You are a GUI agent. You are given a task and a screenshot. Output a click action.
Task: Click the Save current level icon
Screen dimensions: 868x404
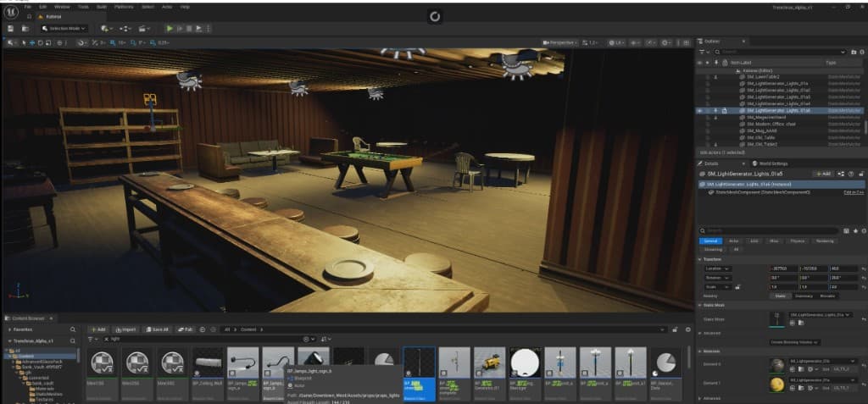10,28
